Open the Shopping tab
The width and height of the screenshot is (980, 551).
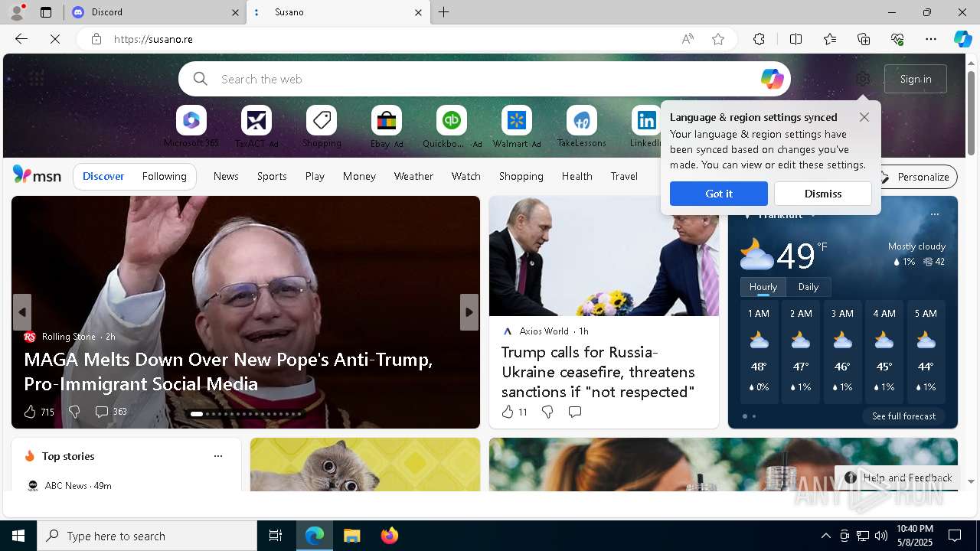[521, 176]
